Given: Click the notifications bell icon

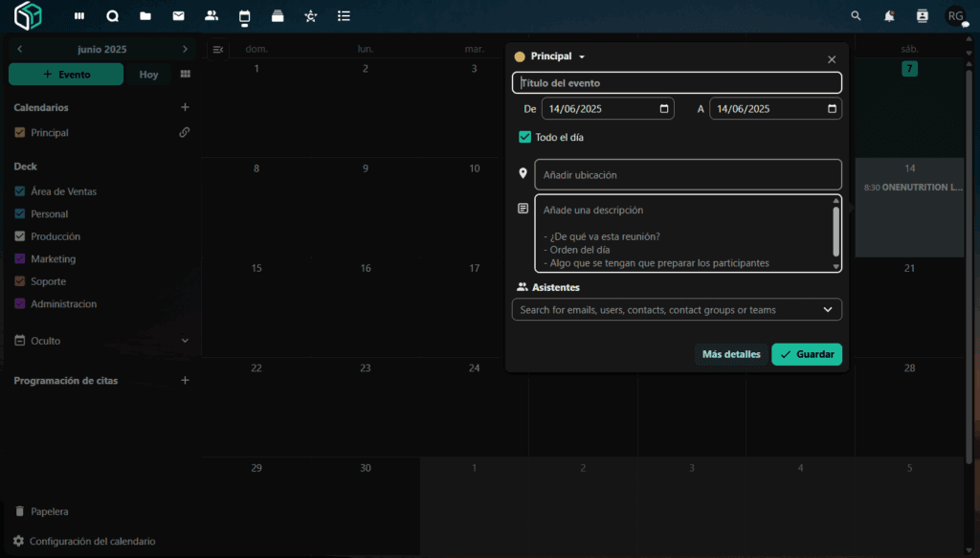Looking at the screenshot, I should pyautogui.click(x=889, y=16).
